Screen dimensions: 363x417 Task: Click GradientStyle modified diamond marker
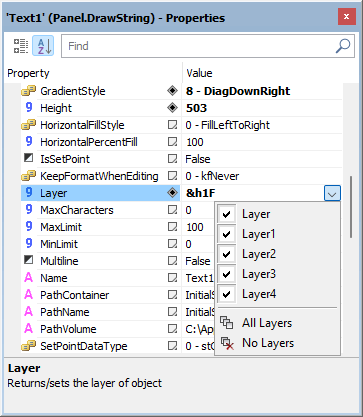pos(172,91)
